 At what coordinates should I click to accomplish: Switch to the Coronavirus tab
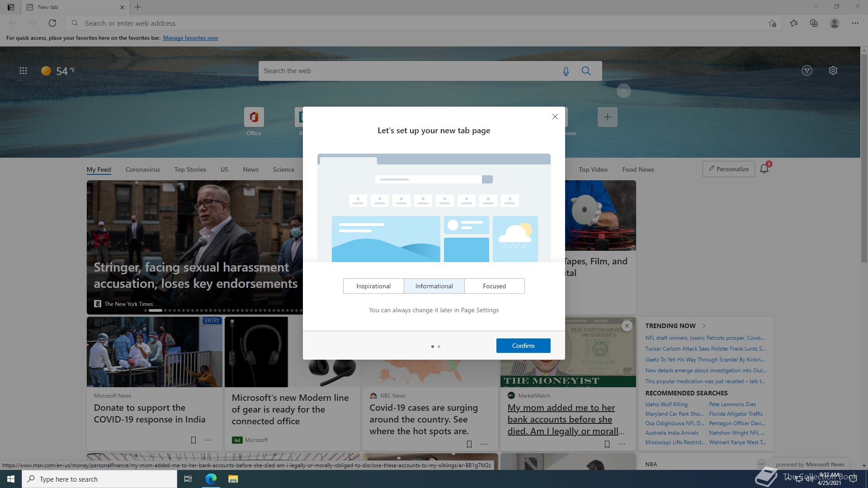(143, 169)
